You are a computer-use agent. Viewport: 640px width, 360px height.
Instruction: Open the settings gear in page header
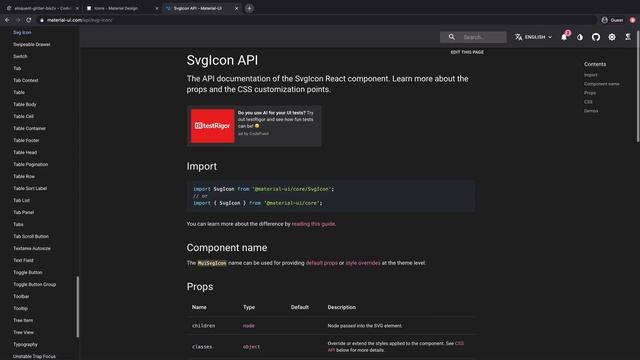612,37
